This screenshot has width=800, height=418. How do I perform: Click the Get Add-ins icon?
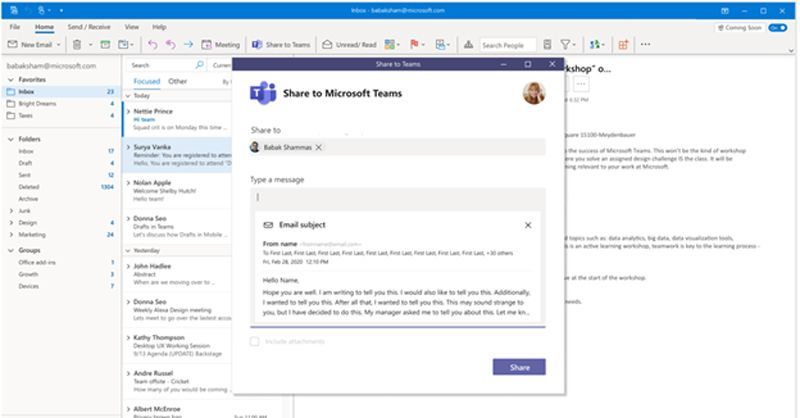[623, 45]
